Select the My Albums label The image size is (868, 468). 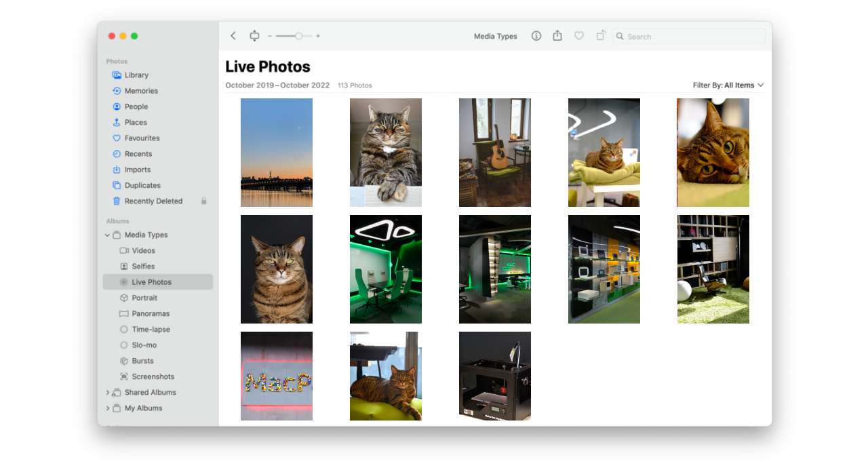pyautogui.click(x=143, y=408)
